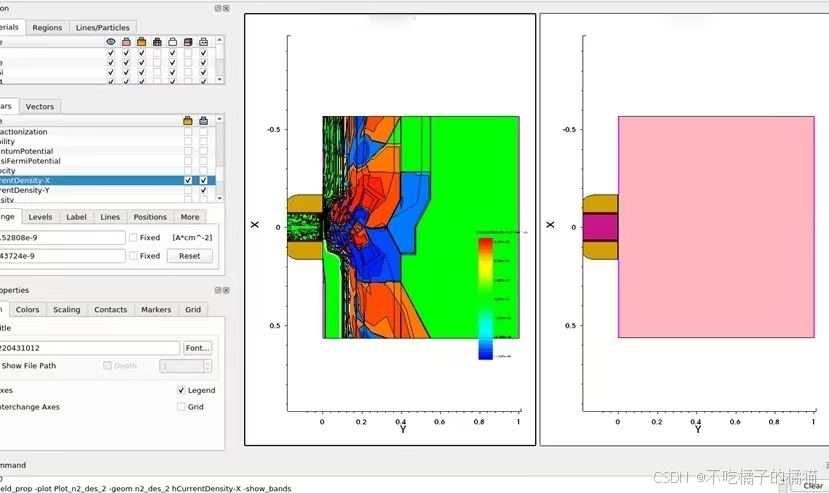Image resolution: width=829 pixels, height=493 pixels.
Task: Uncheck field display for CurrentDensity-X row
Action: 188,180
